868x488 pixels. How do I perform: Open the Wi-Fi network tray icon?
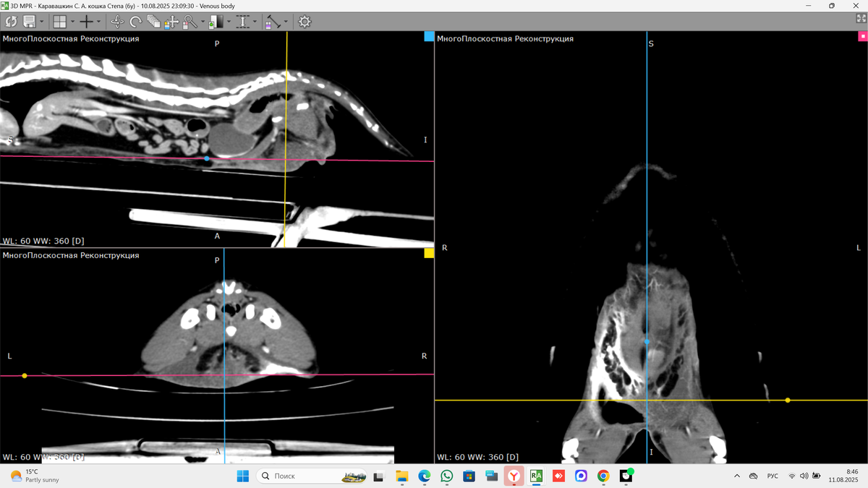(792, 476)
